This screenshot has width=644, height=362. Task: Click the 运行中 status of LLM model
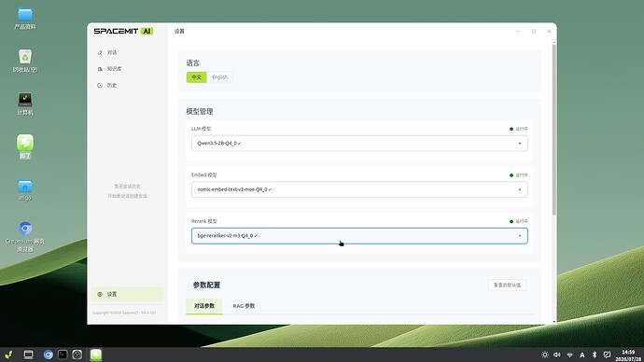(519, 129)
